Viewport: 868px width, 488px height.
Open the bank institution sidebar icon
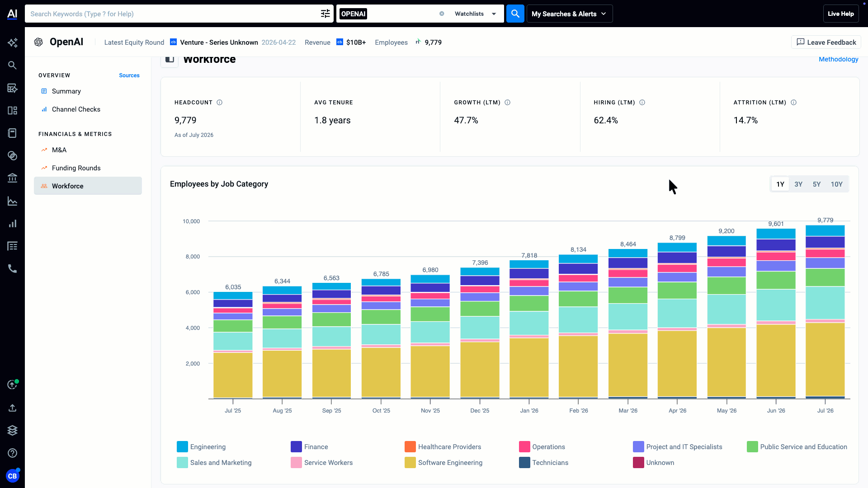click(x=12, y=178)
